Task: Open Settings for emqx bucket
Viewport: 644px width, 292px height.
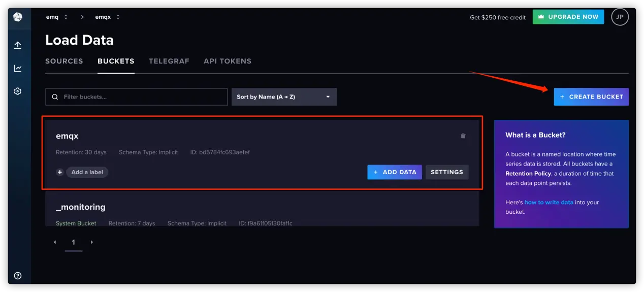Action: [x=446, y=172]
